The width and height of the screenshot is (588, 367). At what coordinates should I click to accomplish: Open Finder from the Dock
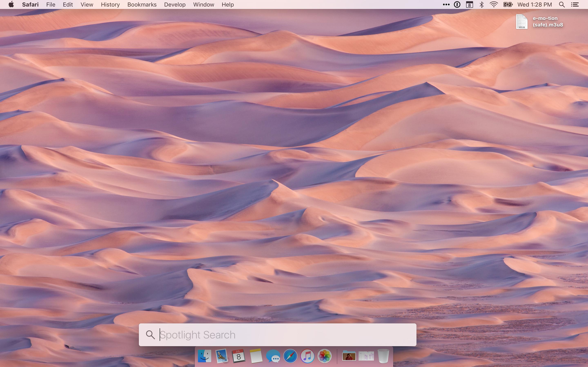(204, 356)
